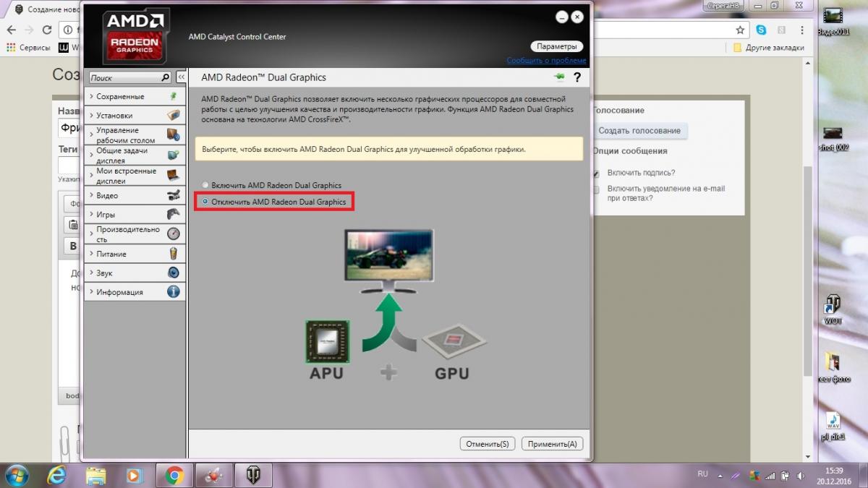
Task: Select the green pin icon in Saved row
Action: [x=174, y=96]
